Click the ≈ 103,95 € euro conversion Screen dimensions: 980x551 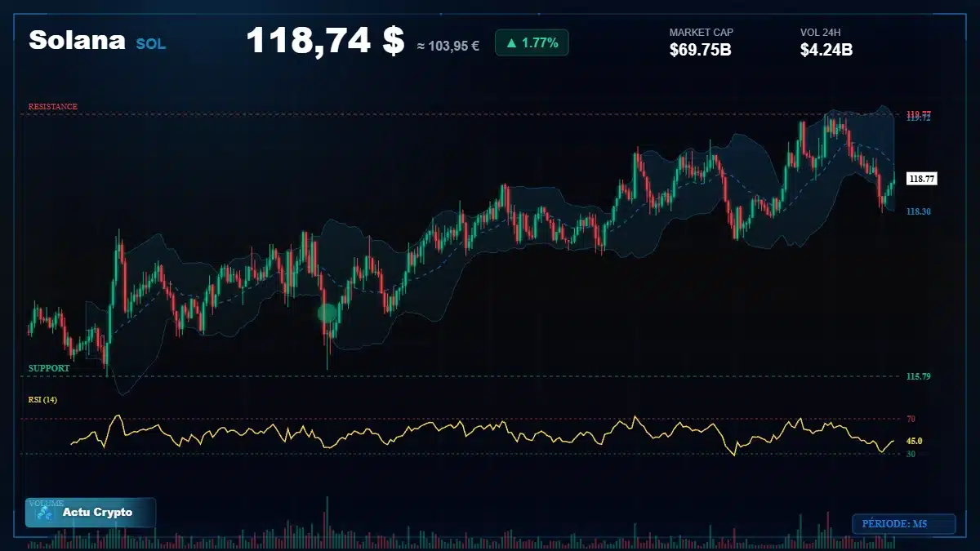pyautogui.click(x=448, y=47)
